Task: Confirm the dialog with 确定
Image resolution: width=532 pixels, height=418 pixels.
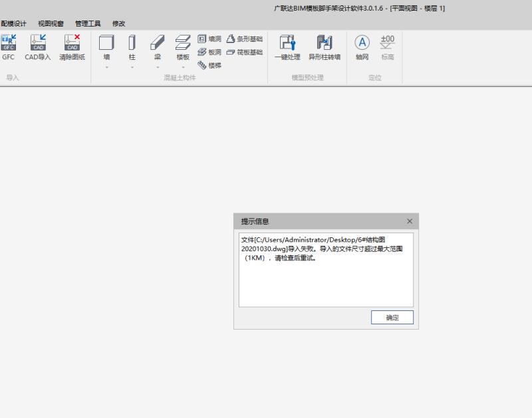Action: coord(392,317)
